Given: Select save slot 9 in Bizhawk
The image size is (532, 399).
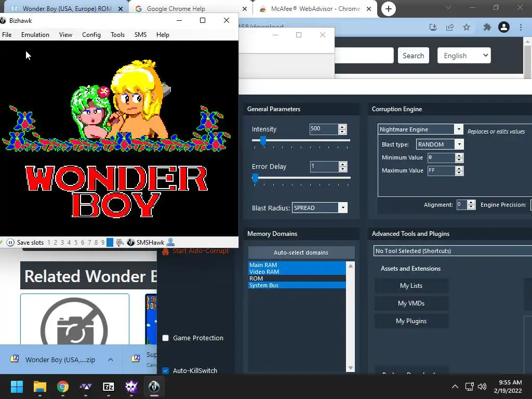Looking at the screenshot, I should pyautogui.click(x=103, y=243).
